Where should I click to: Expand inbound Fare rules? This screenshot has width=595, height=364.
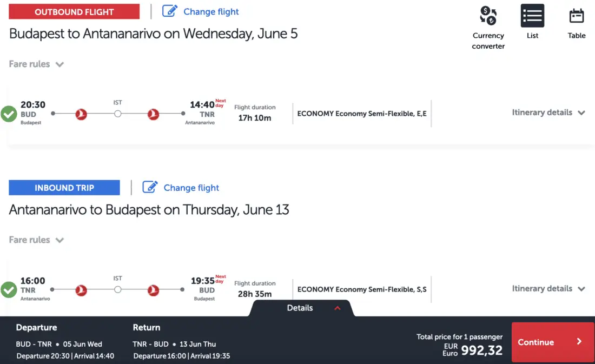pos(36,240)
